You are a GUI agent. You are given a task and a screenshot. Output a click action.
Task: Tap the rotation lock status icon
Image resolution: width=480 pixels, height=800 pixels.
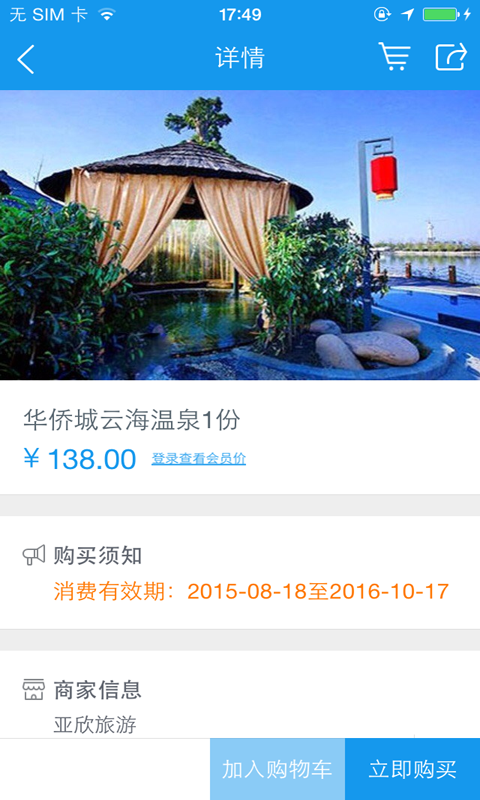click(x=382, y=14)
